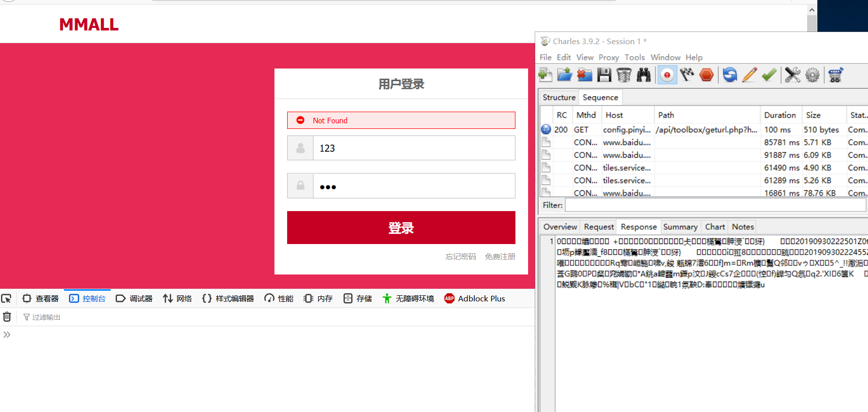The height and width of the screenshot is (412, 868).
Task: Open the 无障碍环境 accessibility tab
Action: click(408, 299)
